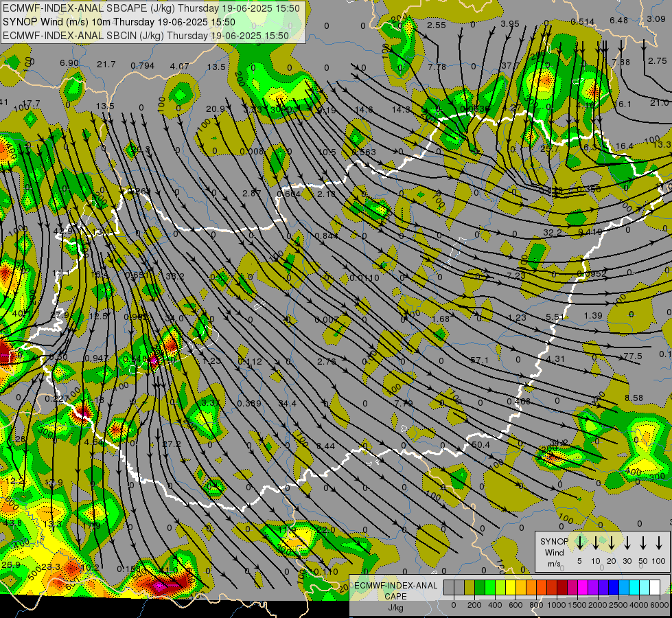The image size is (672, 618).
Task: Pick the pure yellow CAPE color swatch
Action: pos(511,588)
